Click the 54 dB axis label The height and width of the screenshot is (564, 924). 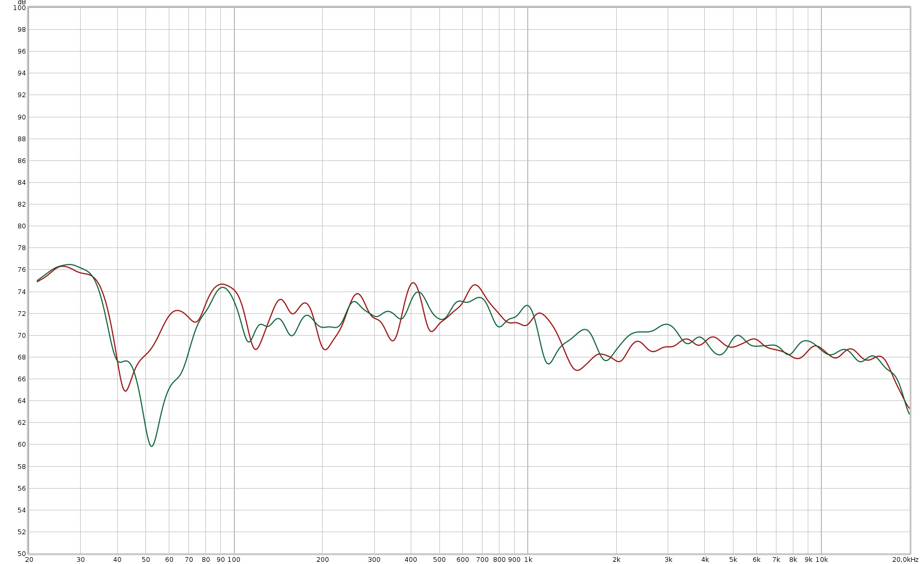[x=21, y=510]
